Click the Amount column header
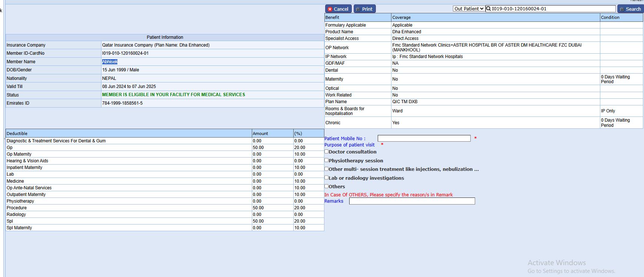The width and height of the screenshot is (644, 277). click(260, 134)
